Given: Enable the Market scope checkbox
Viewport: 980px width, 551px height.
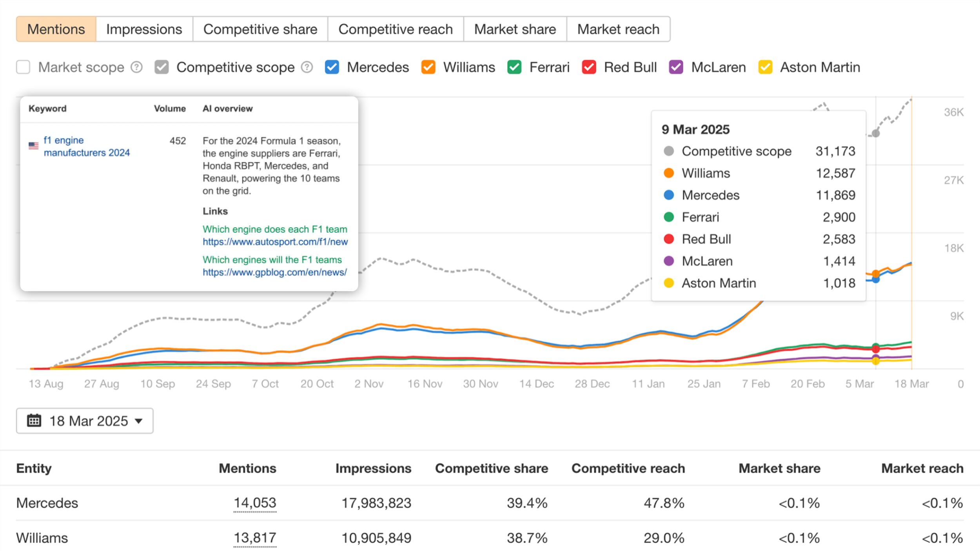Looking at the screenshot, I should coord(23,67).
